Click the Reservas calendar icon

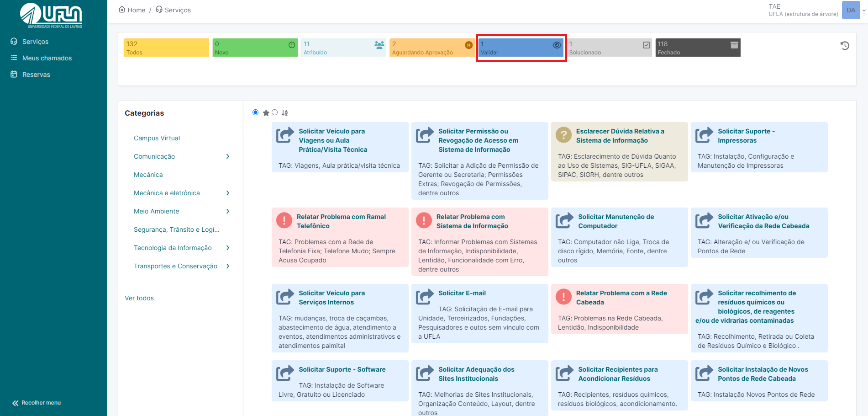14,75
